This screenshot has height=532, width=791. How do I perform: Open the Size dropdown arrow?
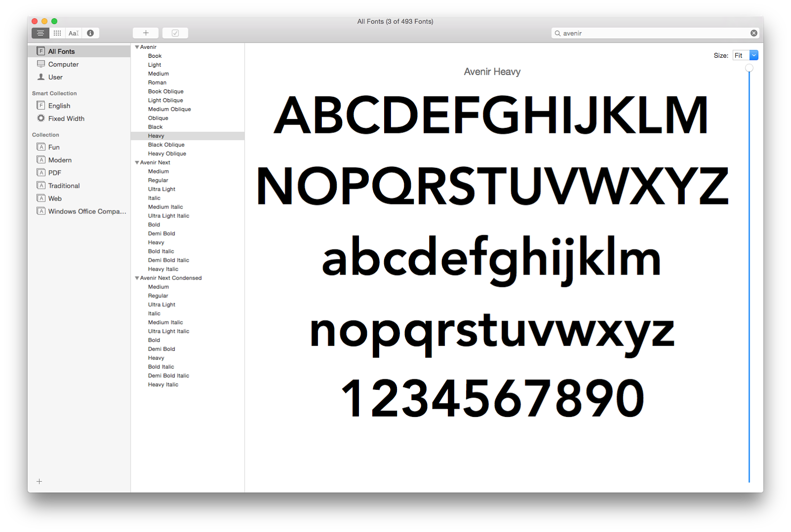pyautogui.click(x=754, y=55)
